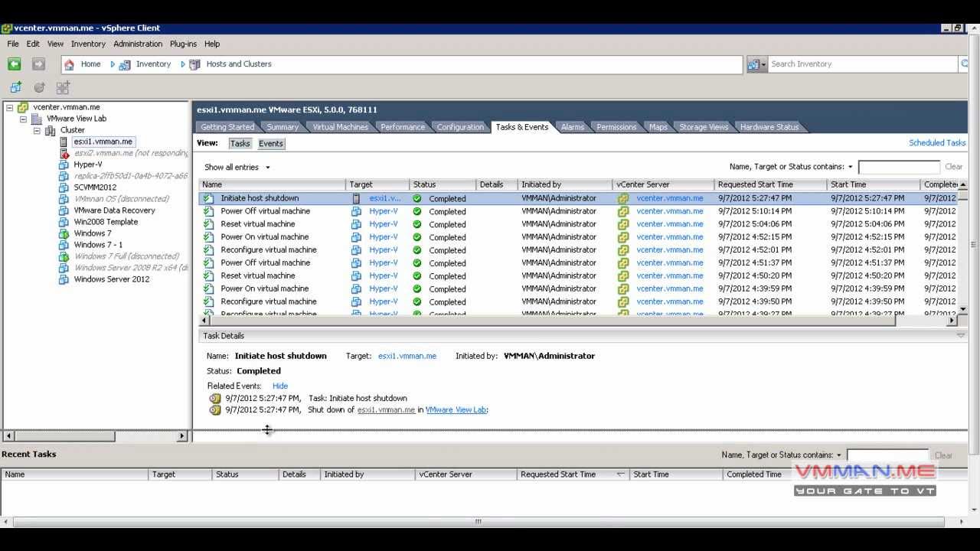Viewport: 980px width, 551px height.
Task: Open search type dropdown beside Search Inventory
Action: [x=757, y=65]
